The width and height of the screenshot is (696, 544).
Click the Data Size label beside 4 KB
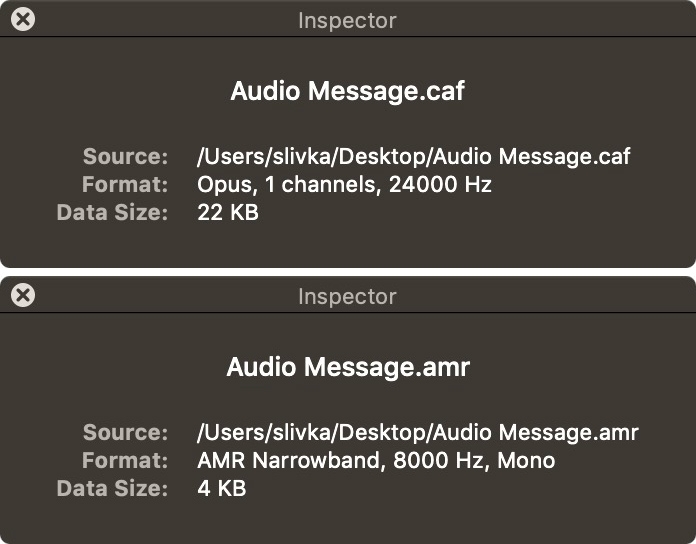(112, 488)
